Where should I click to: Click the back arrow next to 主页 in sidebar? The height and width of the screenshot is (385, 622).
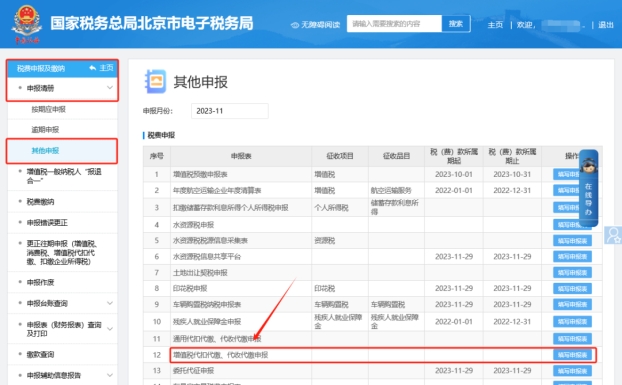pyautogui.click(x=92, y=68)
